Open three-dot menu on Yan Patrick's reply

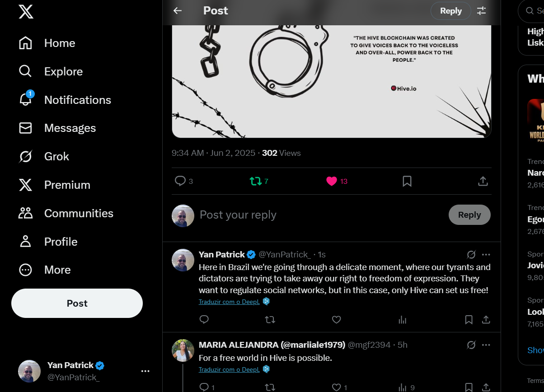(x=486, y=255)
